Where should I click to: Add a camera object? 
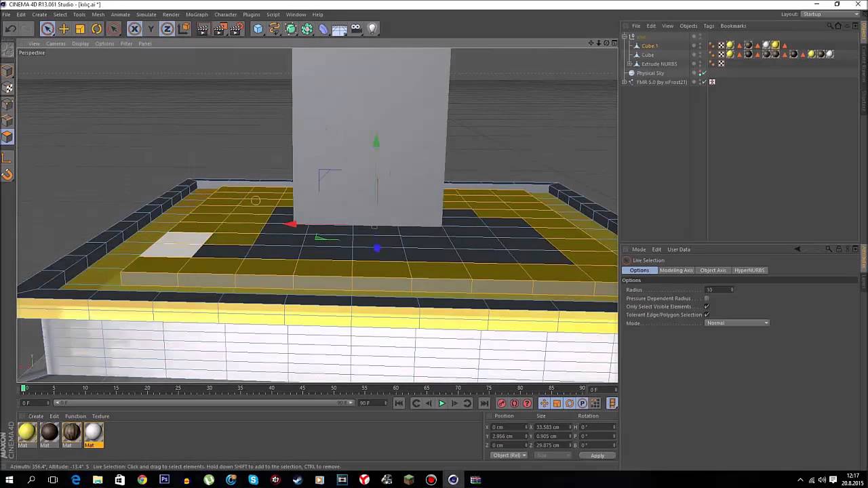pyautogui.click(x=356, y=28)
